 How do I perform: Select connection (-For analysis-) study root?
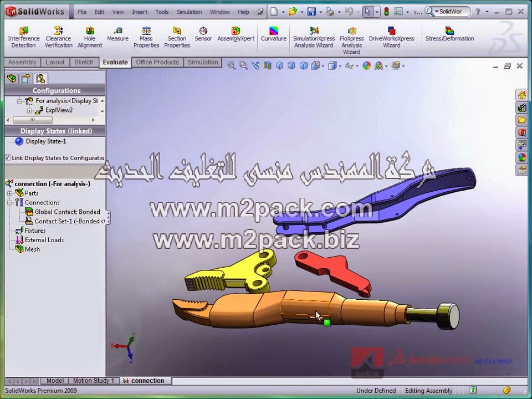click(48, 184)
